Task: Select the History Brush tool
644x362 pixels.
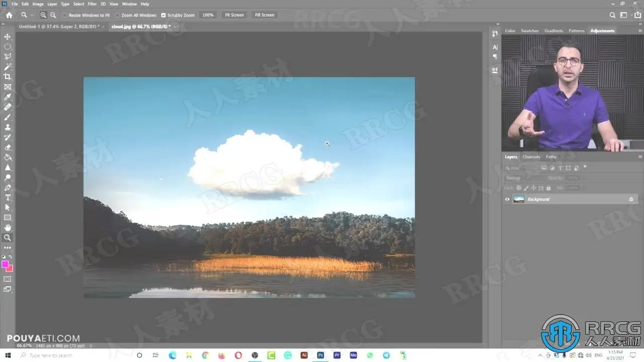Action: (8, 137)
